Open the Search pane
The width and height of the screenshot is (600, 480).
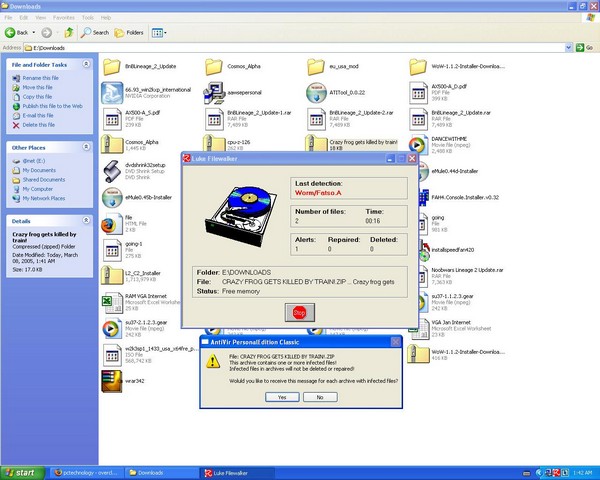(95, 33)
